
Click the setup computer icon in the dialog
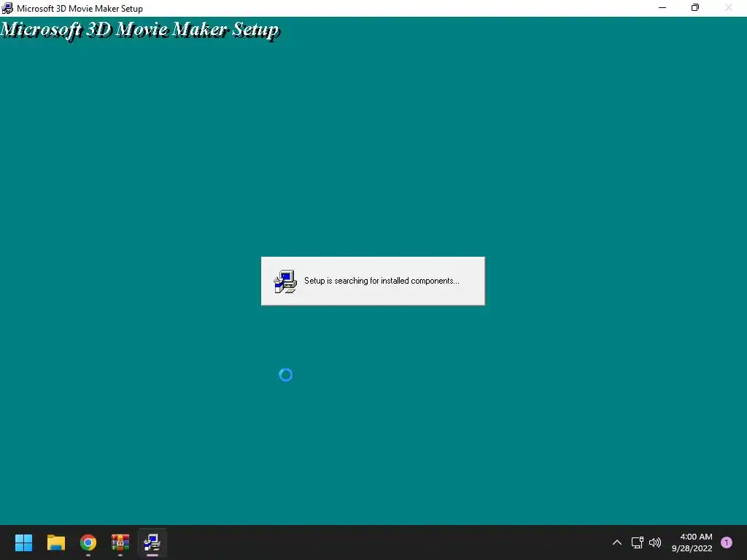coord(285,281)
